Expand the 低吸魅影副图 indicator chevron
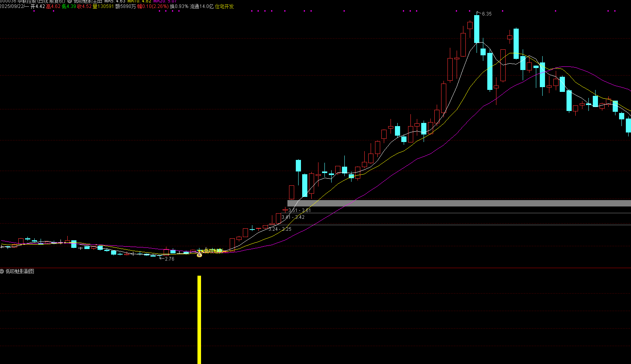 pos(2,271)
